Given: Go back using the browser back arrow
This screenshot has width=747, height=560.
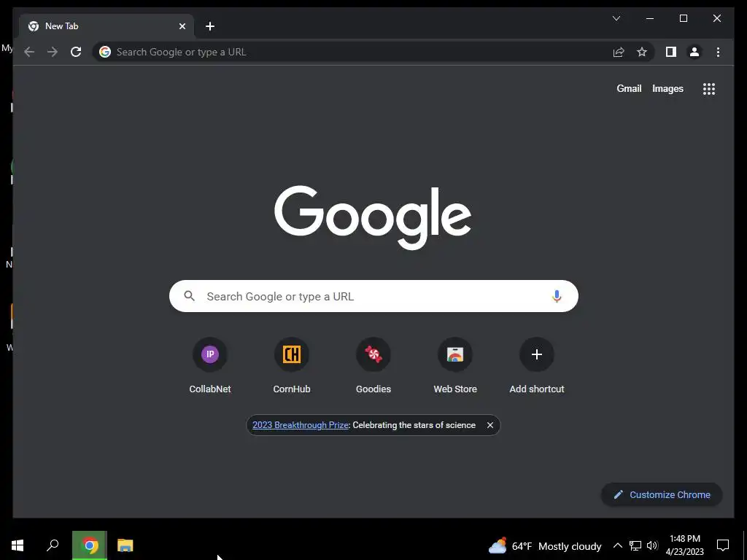Looking at the screenshot, I should (x=29, y=52).
